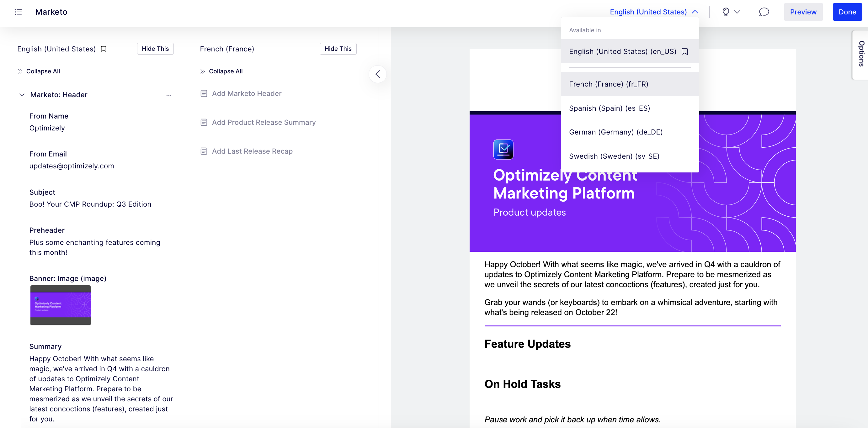Viewport: 868px width, 428px height.
Task: Click the Feature Updates heading in preview
Action: point(527,344)
